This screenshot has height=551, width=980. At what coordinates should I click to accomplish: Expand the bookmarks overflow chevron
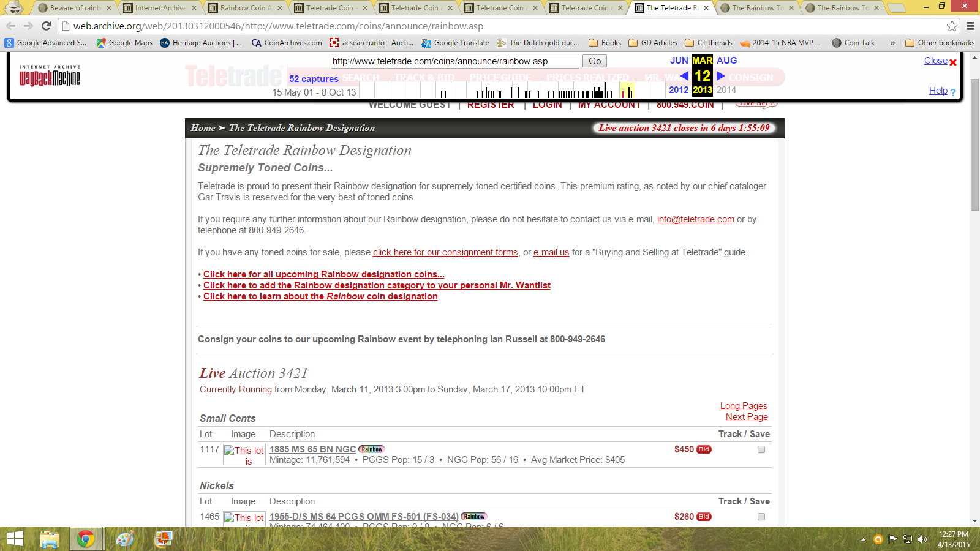(892, 43)
